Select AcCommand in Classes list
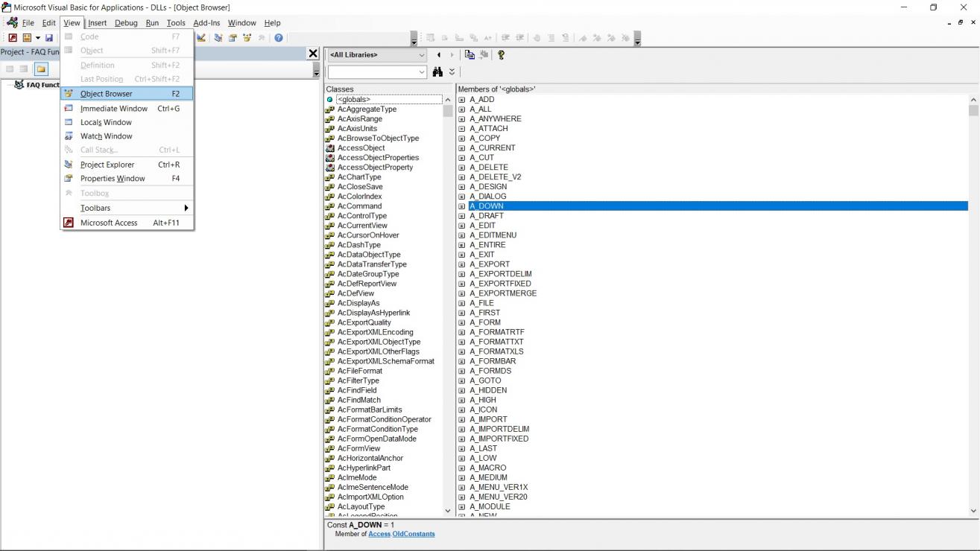 click(x=359, y=206)
